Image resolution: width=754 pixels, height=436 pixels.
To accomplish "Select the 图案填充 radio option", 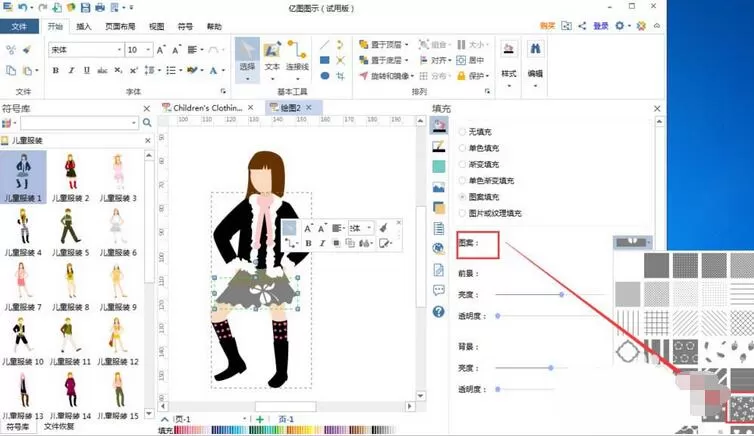I will pyautogui.click(x=462, y=197).
